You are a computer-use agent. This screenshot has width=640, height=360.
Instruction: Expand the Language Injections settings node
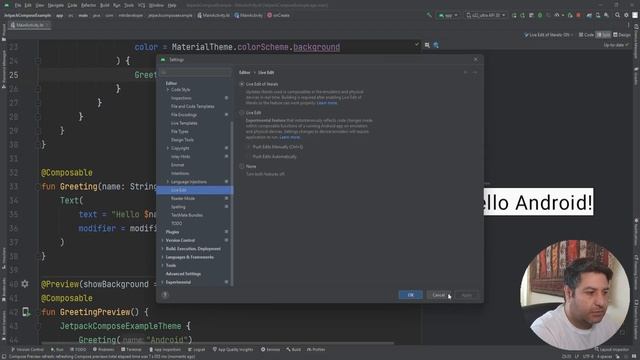168,181
